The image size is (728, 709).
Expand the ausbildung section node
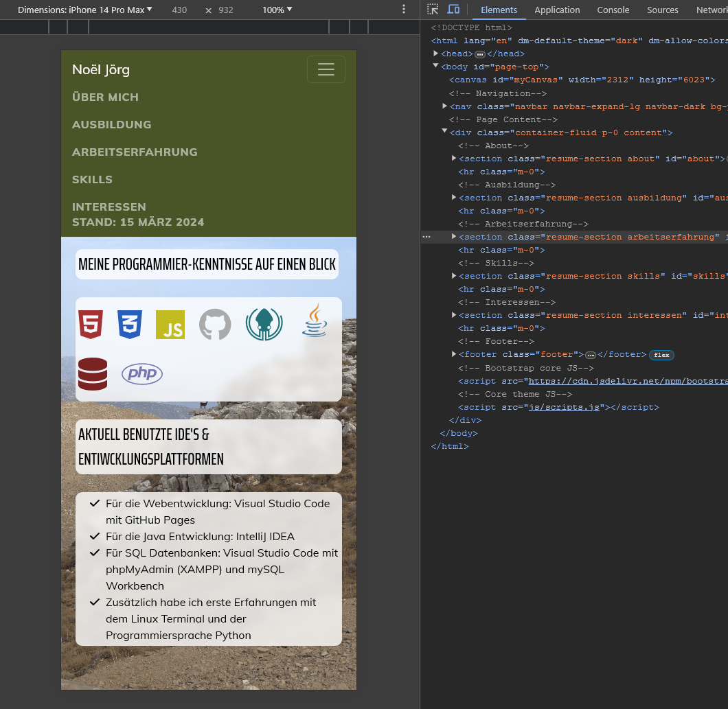click(453, 197)
